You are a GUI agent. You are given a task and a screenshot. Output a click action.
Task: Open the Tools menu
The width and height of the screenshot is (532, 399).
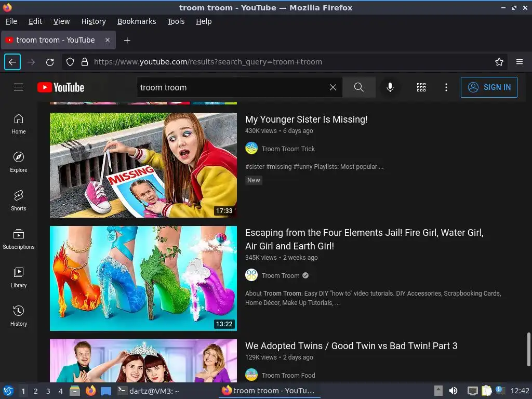tap(176, 21)
